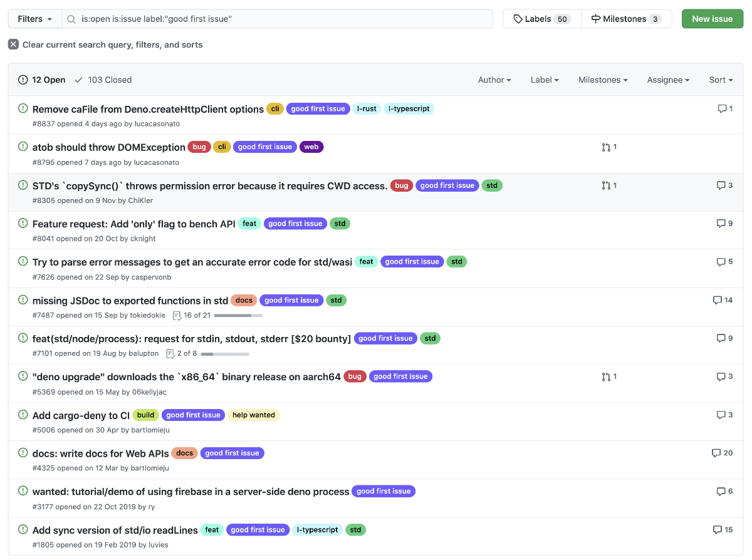Open issue 'atob should throw DOMException'

click(109, 147)
